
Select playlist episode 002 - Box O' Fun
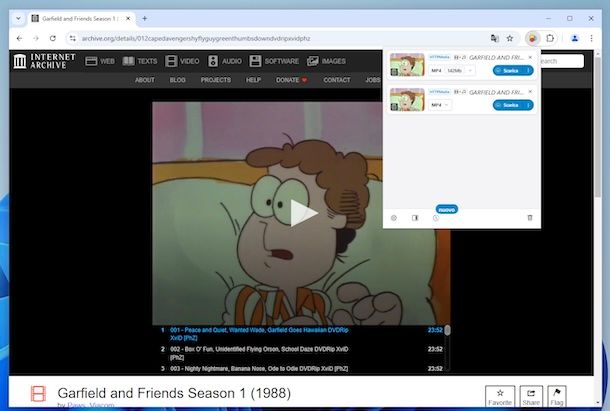[x=302, y=353]
